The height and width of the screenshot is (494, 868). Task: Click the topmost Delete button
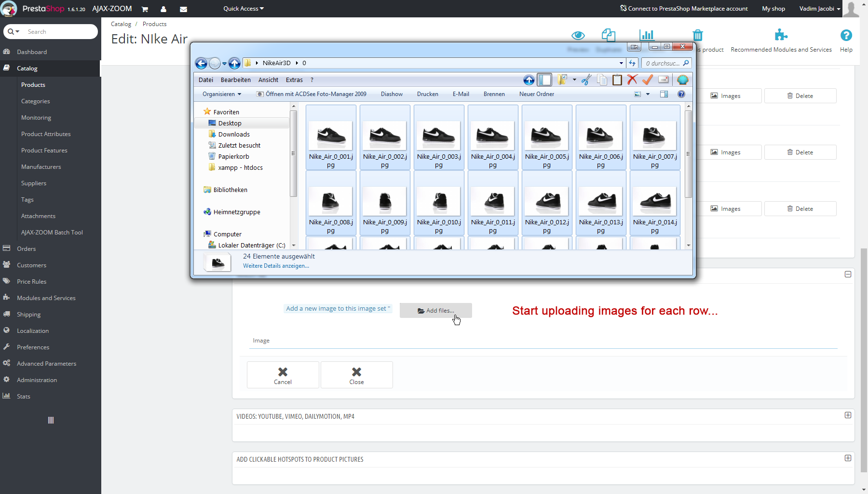[800, 96]
